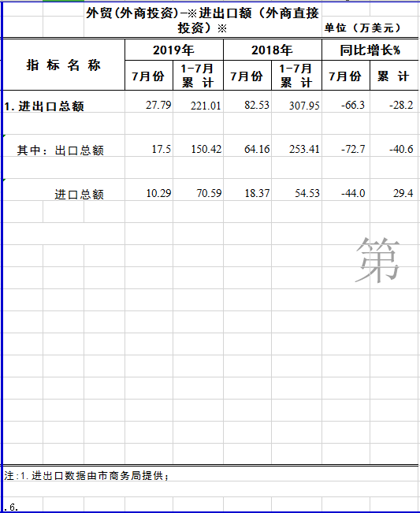Viewport: 420px width, 513px height.
Task: Click the 221.01 cumulative 2019 cell
Action: (198, 102)
